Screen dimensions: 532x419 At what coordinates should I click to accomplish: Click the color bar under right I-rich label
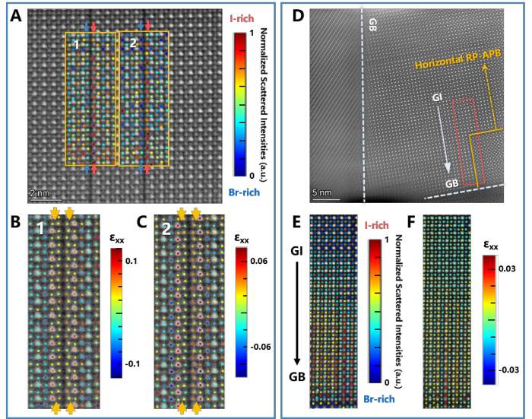point(375,310)
